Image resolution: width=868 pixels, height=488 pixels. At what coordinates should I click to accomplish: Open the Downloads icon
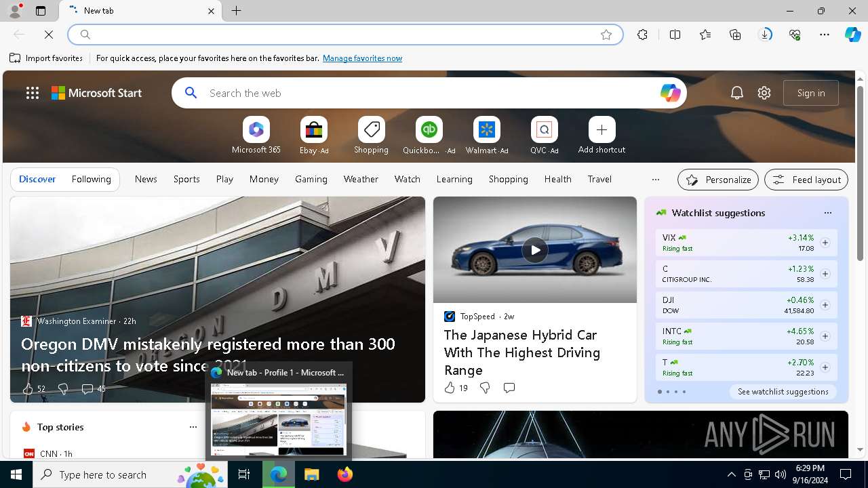(765, 35)
